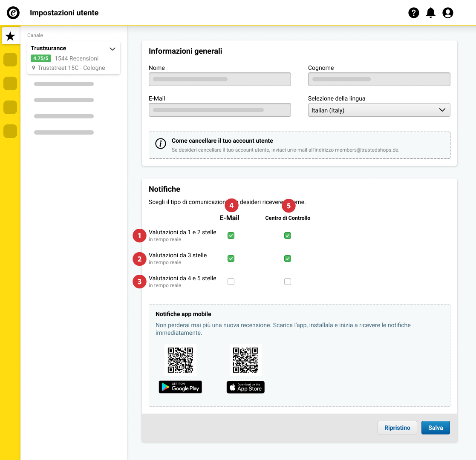
Task: Toggle E-Mail checkbox for 3 star ratings
Action: point(231,259)
